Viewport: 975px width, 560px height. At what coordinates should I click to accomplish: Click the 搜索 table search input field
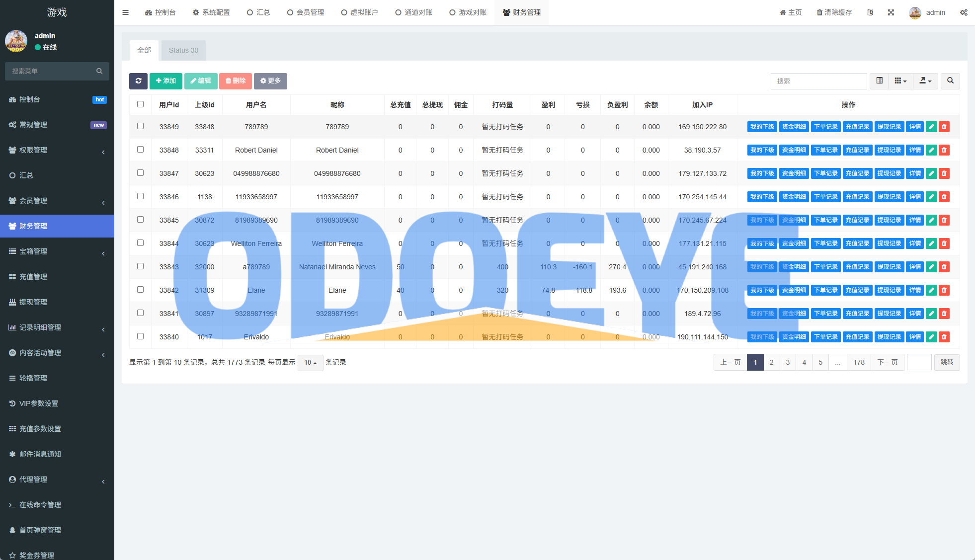(x=818, y=81)
